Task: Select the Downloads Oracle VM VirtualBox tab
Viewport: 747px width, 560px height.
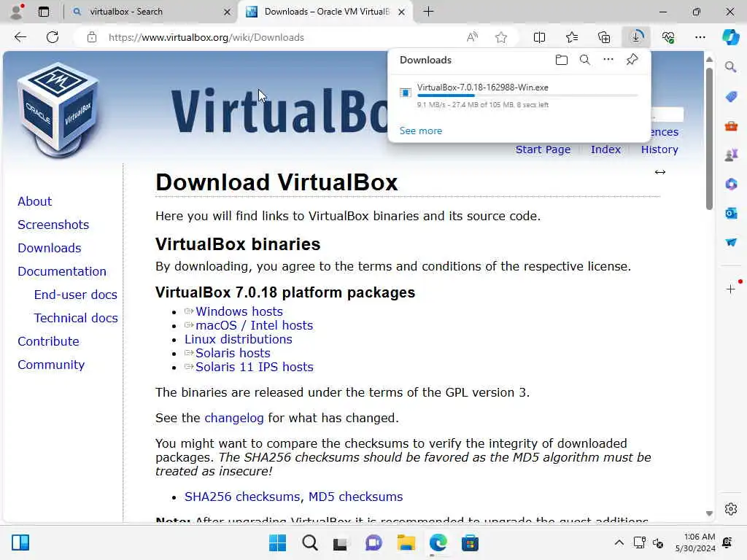Action: (326, 12)
